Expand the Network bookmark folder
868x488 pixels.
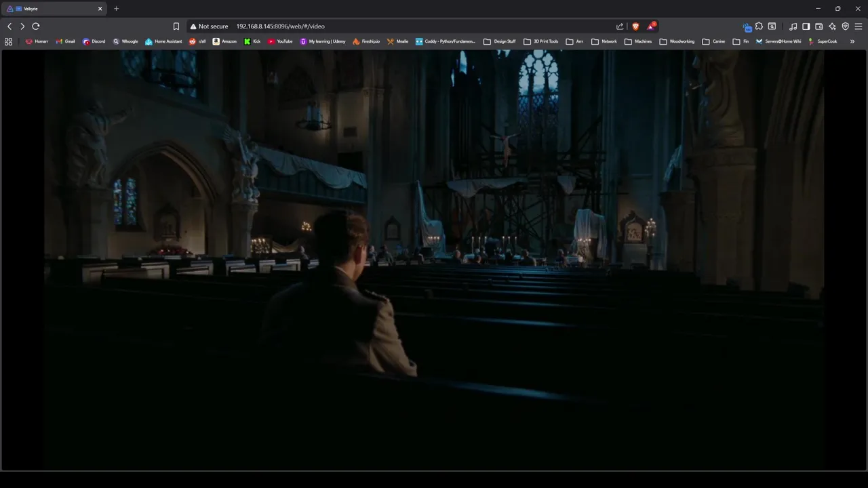[x=604, y=41]
